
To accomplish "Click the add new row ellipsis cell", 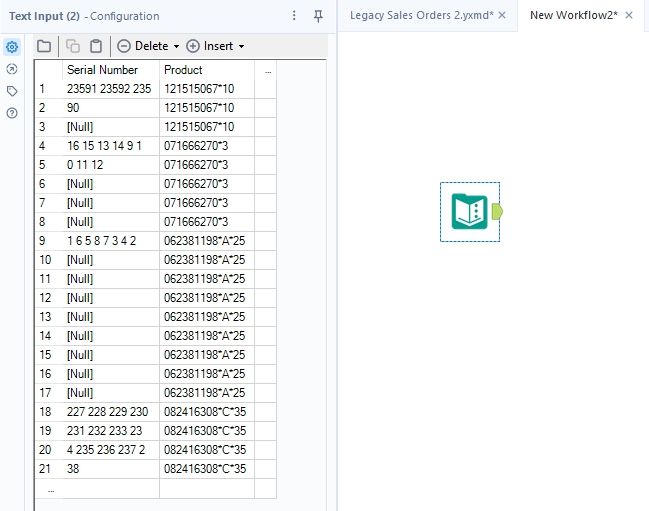I will pos(50,489).
